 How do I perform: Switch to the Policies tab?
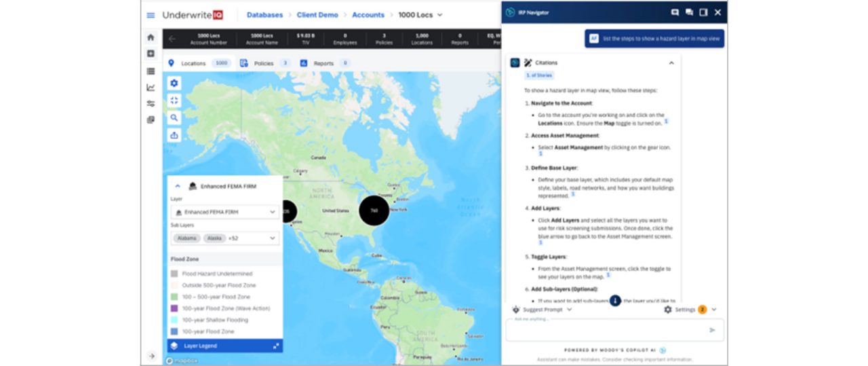[x=264, y=63]
